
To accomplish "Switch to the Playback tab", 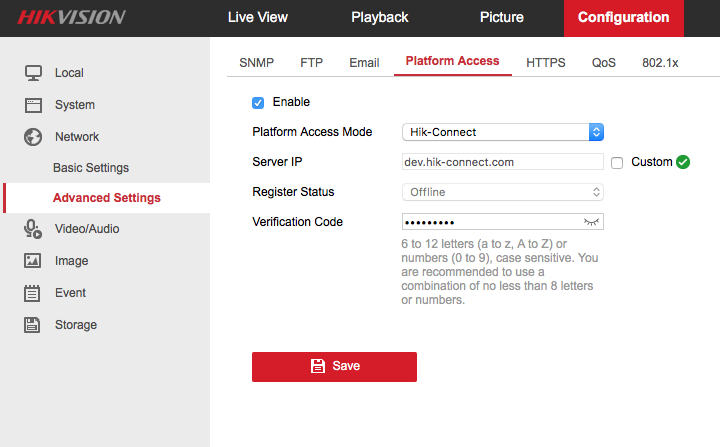I will pyautogui.click(x=379, y=17).
